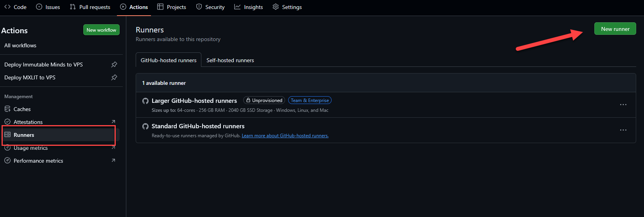
Task: Unpin the Deploy MXLIT workflow pin icon
Action: point(114,77)
